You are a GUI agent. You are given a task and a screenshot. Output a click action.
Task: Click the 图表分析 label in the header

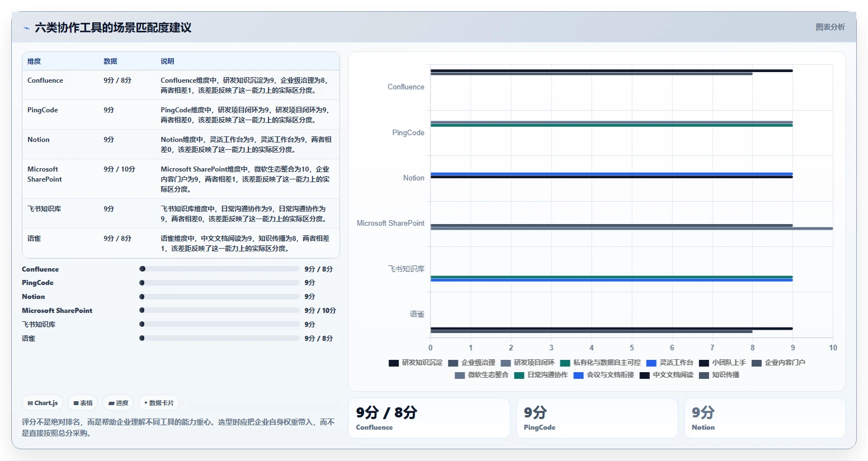830,27
